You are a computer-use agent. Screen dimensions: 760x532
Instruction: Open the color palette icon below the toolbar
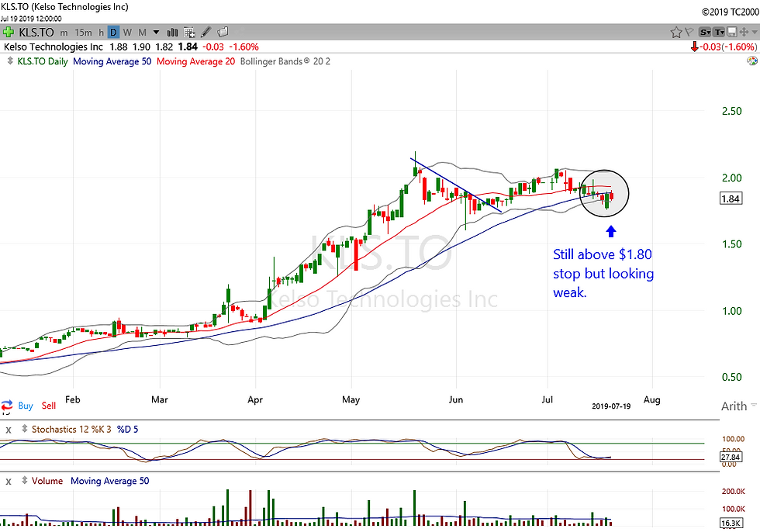pyautogui.click(x=752, y=61)
